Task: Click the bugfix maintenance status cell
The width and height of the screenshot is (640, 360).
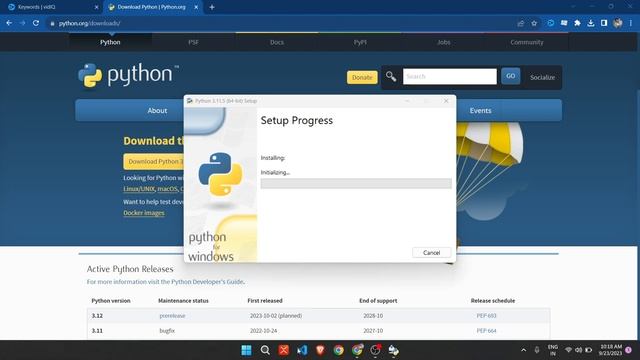Action: click(167, 331)
